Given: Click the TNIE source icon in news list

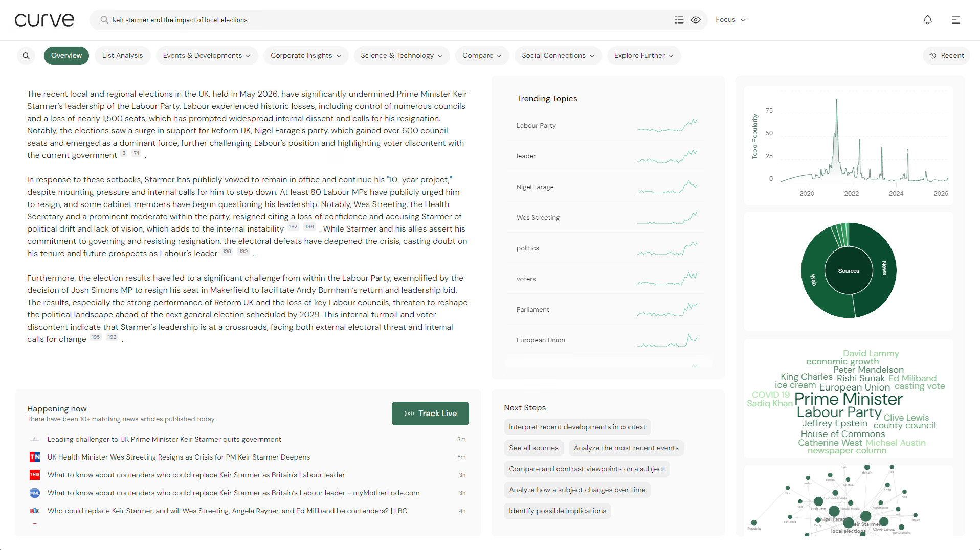Looking at the screenshot, I should (x=35, y=475).
